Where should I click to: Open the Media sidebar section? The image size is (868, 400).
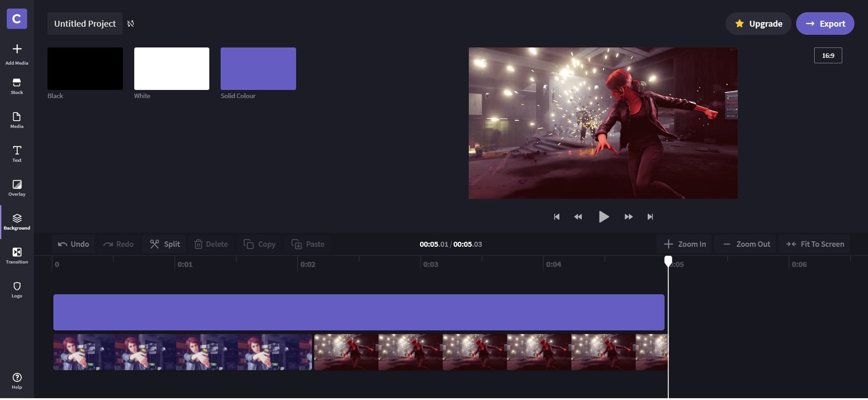(x=17, y=120)
